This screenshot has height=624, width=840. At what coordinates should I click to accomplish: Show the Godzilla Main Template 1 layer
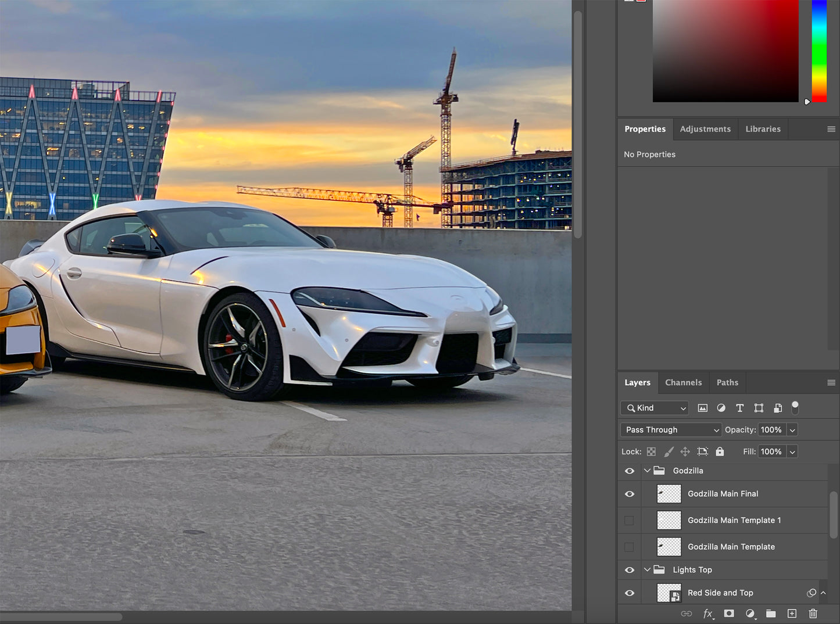629,521
